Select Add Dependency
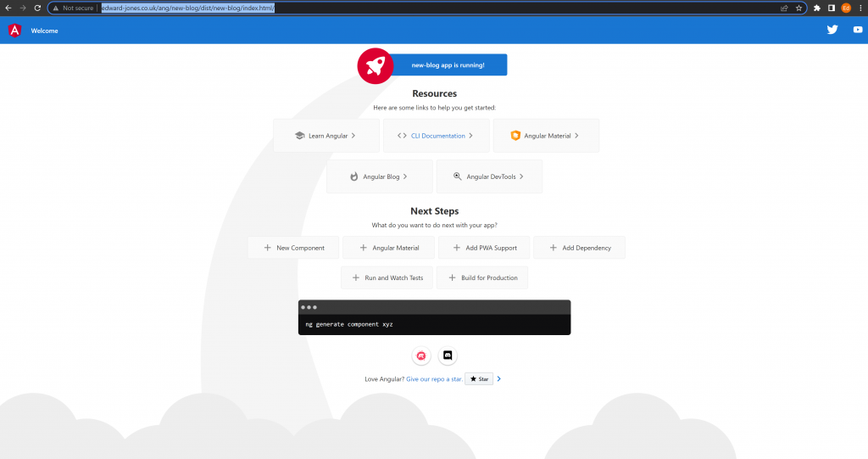 [579, 248]
